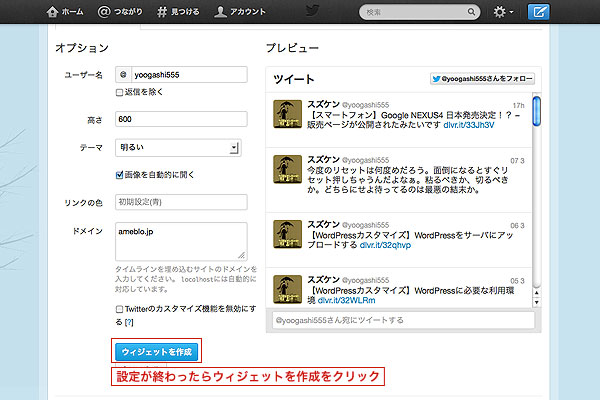Focus the 高さ height field with 600
This screenshot has width=600, height=400.
pyautogui.click(x=181, y=119)
